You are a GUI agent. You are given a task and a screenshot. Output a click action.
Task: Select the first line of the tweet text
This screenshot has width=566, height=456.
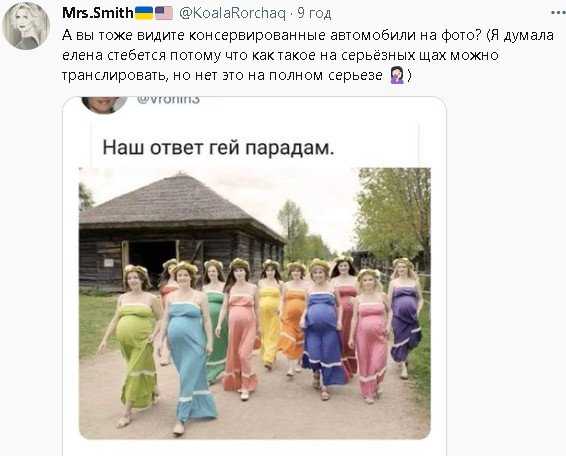tap(308, 35)
